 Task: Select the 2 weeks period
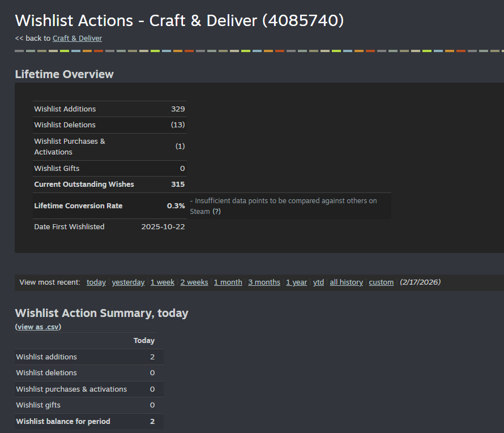[194, 282]
